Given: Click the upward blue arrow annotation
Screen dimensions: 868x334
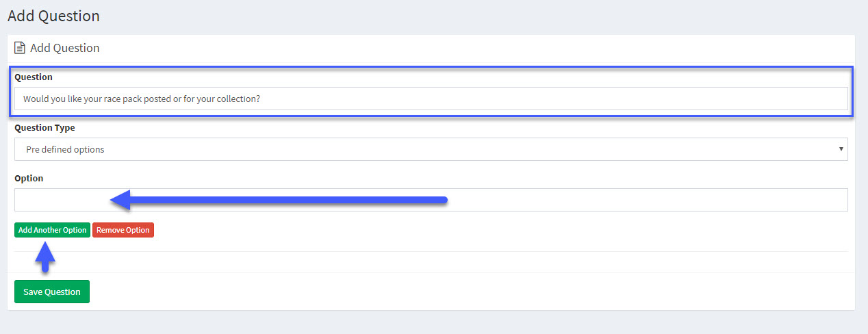Looking at the screenshot, I should pos(44,257).
